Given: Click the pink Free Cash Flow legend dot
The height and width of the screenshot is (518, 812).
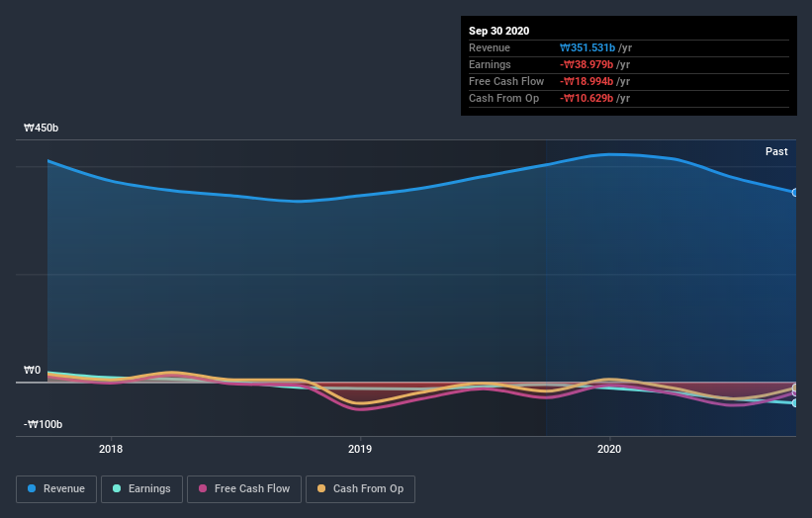Looking at the screenshot, I should [x=203, y=488].
